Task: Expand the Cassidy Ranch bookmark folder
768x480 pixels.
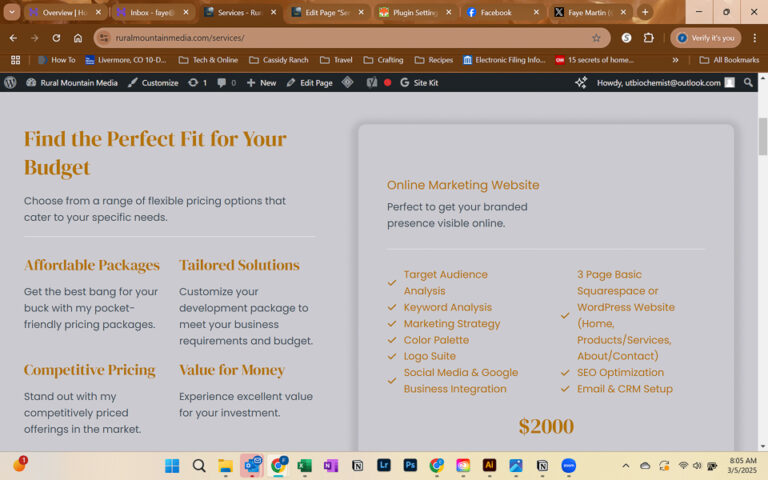Action: click(x=279, y=60)
